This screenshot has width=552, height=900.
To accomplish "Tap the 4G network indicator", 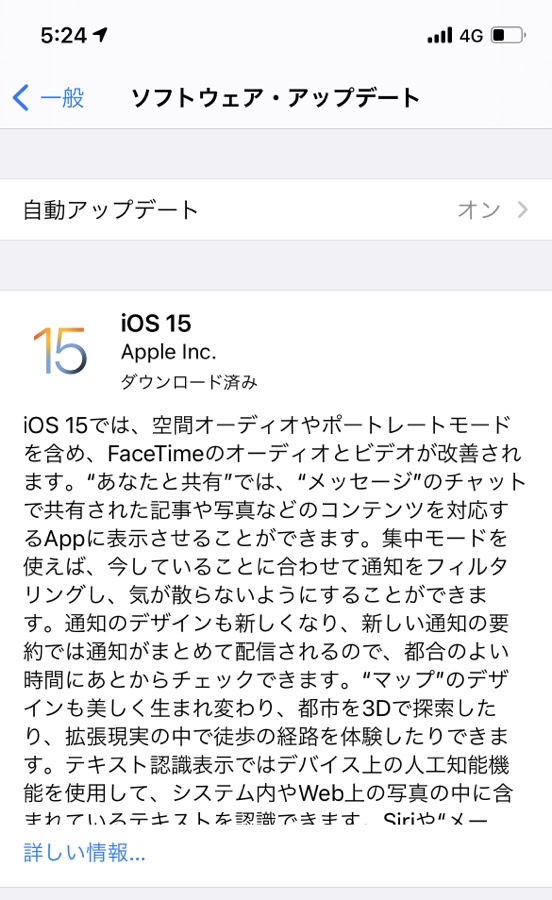I will 471,36.
